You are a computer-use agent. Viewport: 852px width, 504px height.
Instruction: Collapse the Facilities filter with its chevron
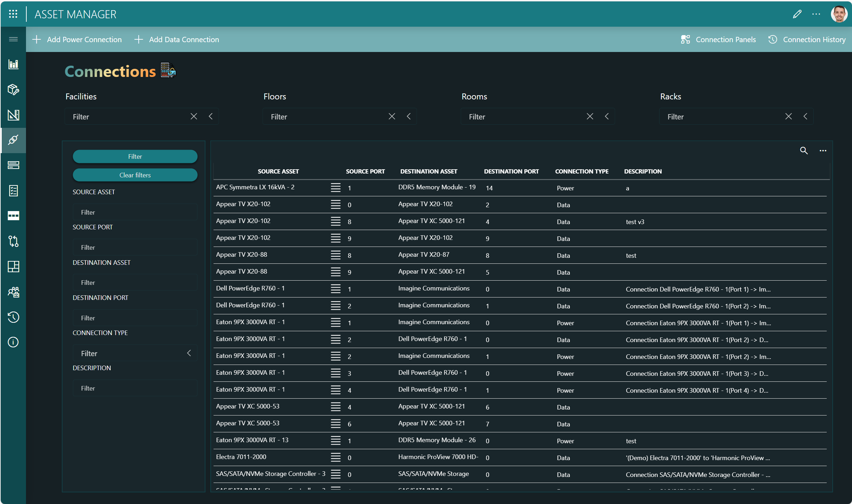pos(211,116)
